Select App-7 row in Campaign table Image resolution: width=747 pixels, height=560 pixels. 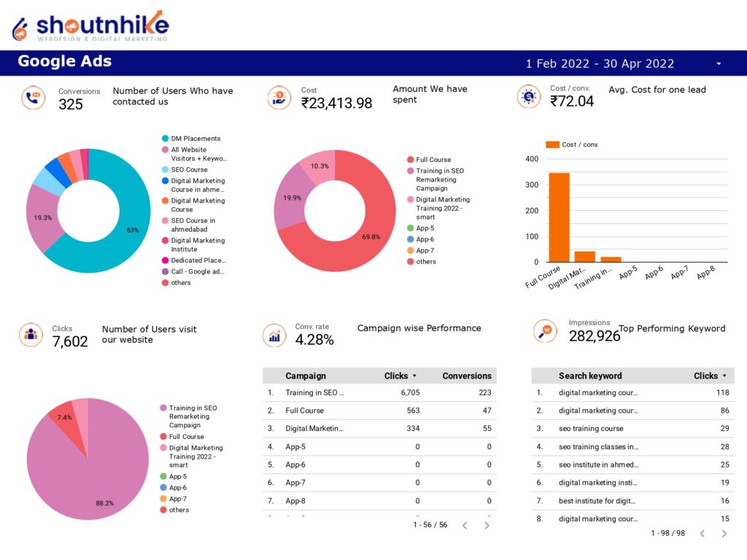(x=379, y=483)
